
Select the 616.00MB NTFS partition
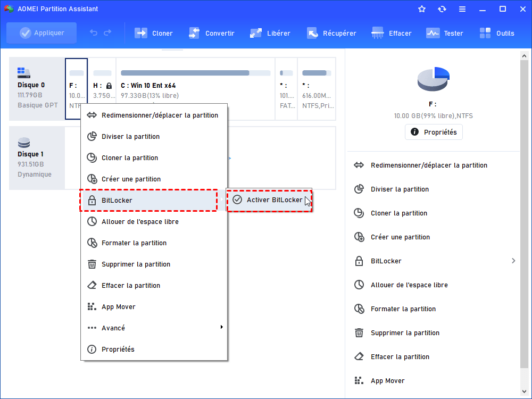[x=317, y=89]
